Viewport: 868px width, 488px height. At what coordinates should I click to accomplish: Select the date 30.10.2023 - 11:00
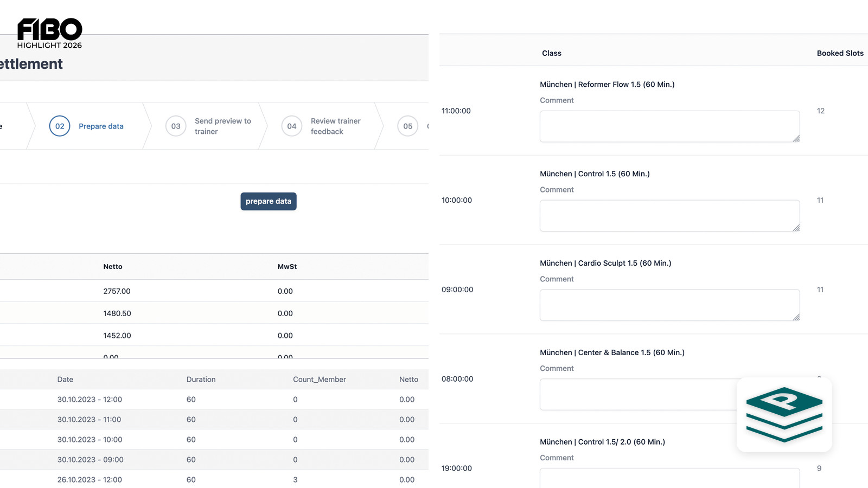pos(90,420)
